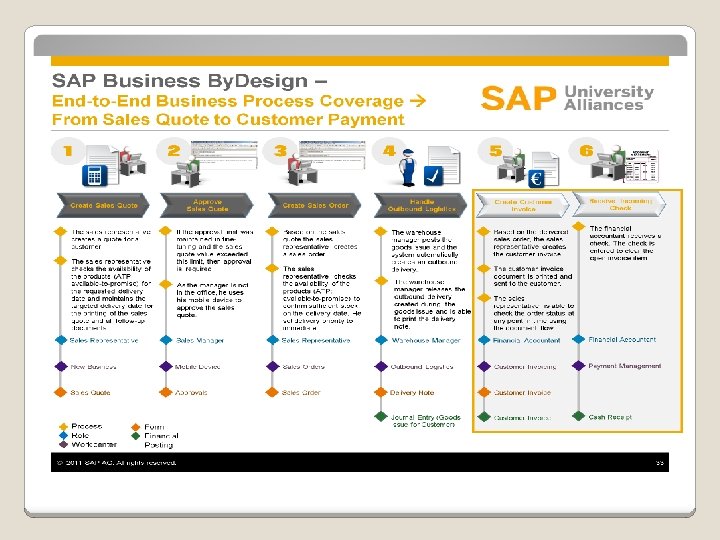Viewport: 720px width, 540px height.
Task: Click the warehouse worker figure in step 4
Action: coord(408,168)
